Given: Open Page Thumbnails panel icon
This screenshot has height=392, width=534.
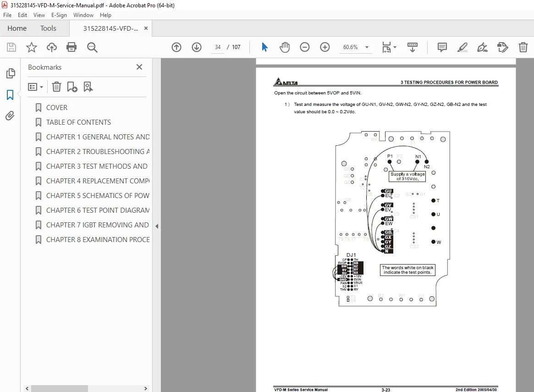Looking at the screenshot, I should point(10,73).
